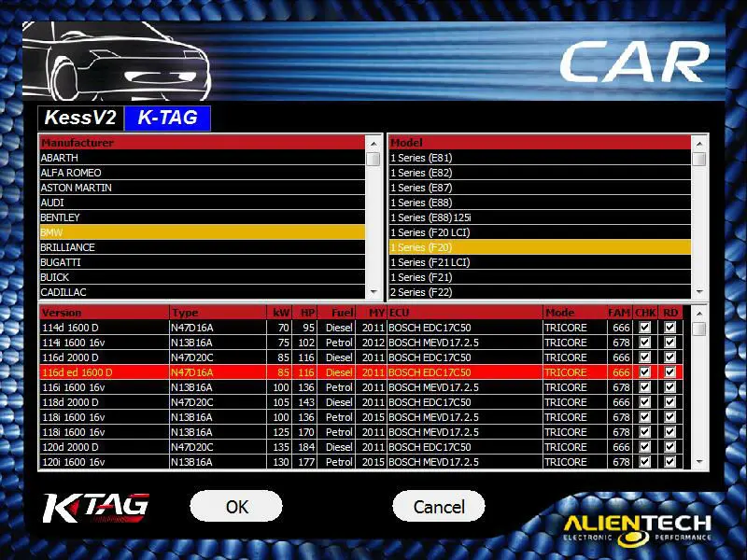Click manufacturer list scrollbar thumb
Viewport: 747px width, 560px height.
click(373, 159)
